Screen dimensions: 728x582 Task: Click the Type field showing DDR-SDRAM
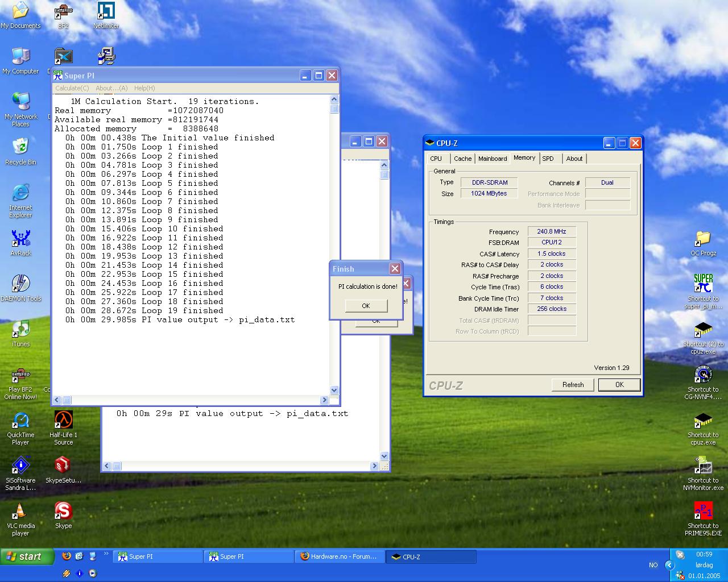[489, 182]
